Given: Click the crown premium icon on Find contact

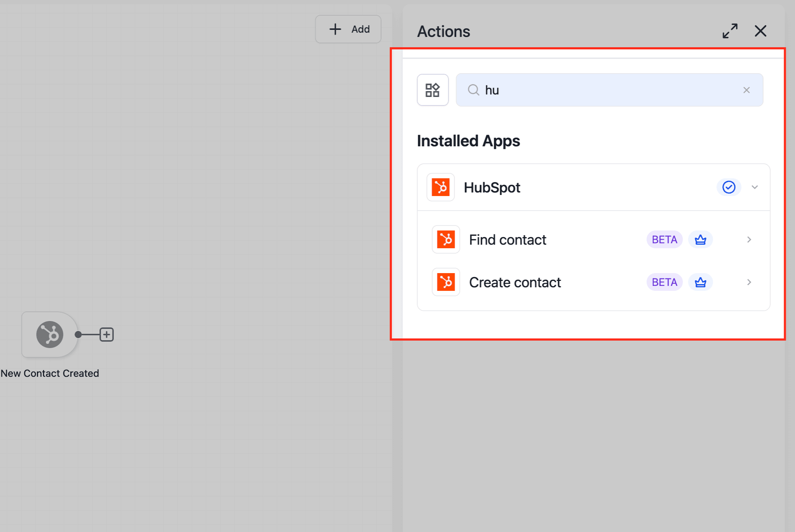Looking at the screenshot, I should [x=701, y=240].
